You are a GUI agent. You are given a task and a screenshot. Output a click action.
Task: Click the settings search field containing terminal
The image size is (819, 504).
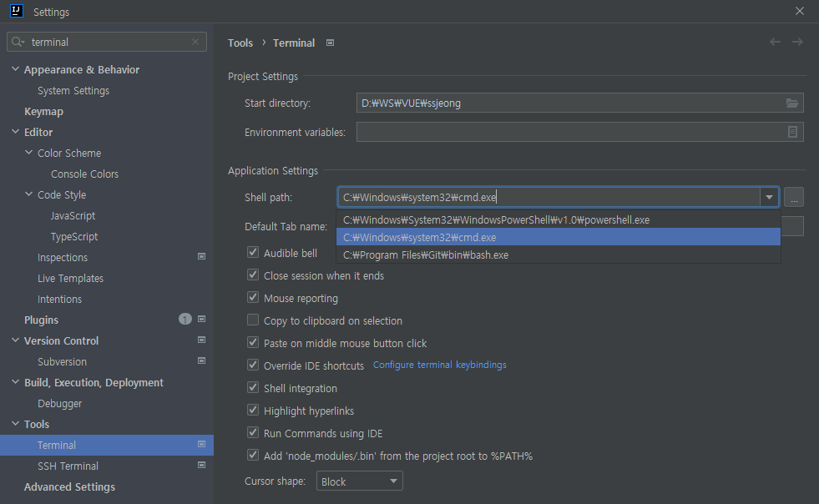tap(107, 42)
